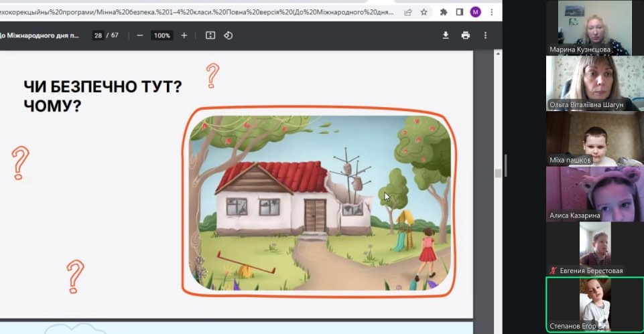Open the browser Extensions puzzle icon
The image size is (644, 334).
[444, 12]
